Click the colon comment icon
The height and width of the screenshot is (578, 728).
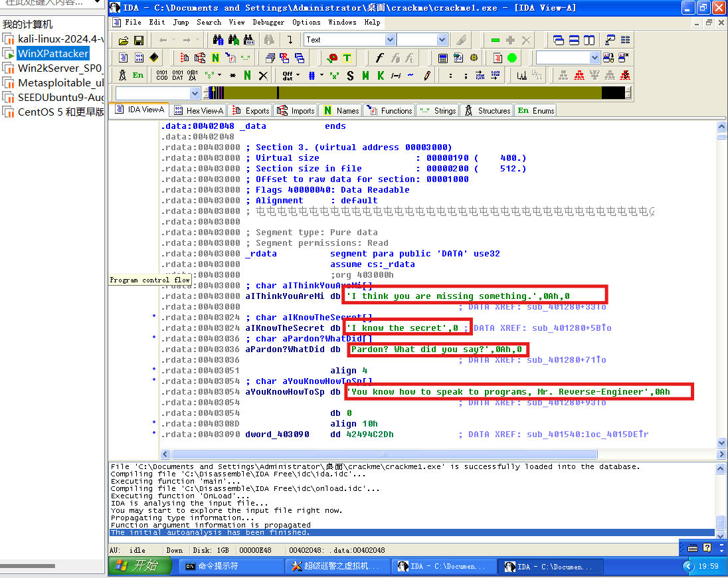[x=450, y=75]
